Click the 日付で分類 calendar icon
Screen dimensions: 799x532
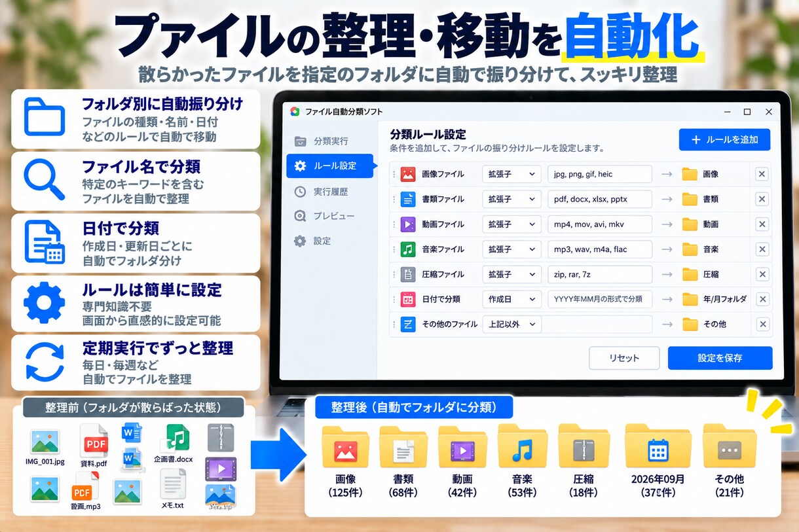(408, 299)
